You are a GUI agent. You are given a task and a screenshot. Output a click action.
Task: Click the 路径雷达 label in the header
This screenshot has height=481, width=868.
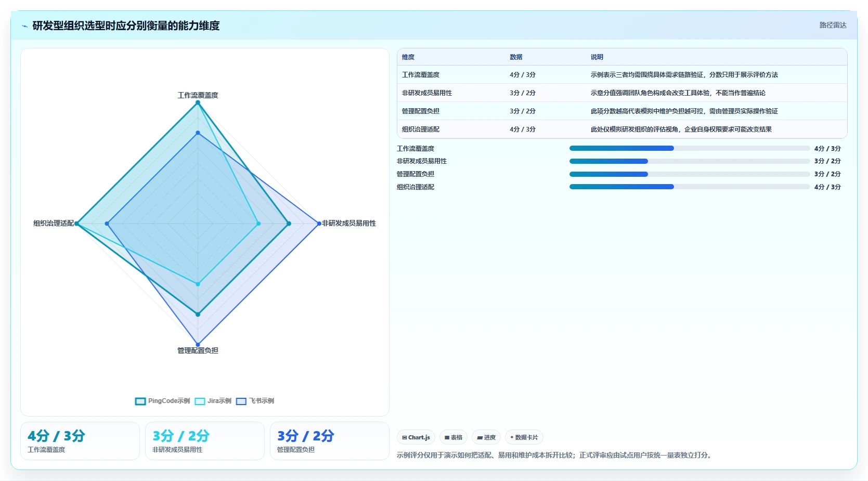pyautogui.click(x=833, y=25)
